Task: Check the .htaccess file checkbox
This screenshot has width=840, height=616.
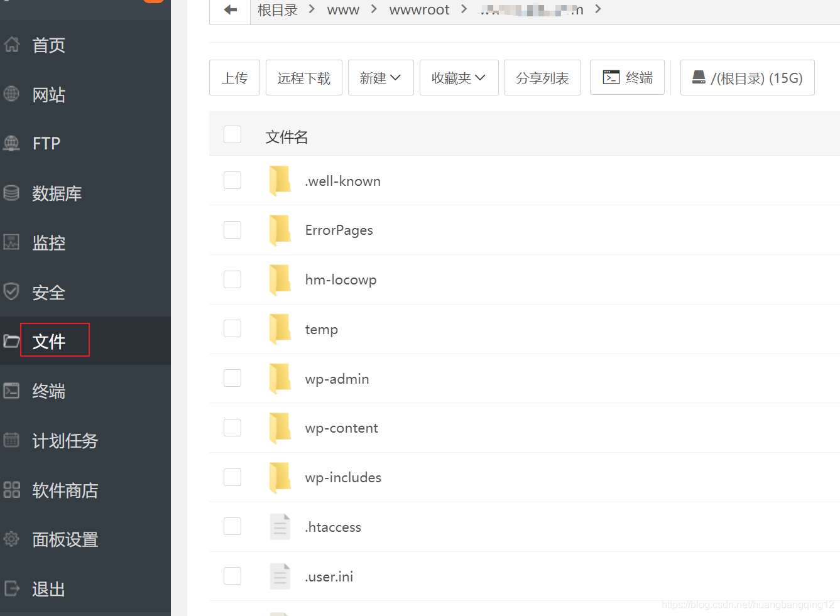Action: (x=232, y=526)
